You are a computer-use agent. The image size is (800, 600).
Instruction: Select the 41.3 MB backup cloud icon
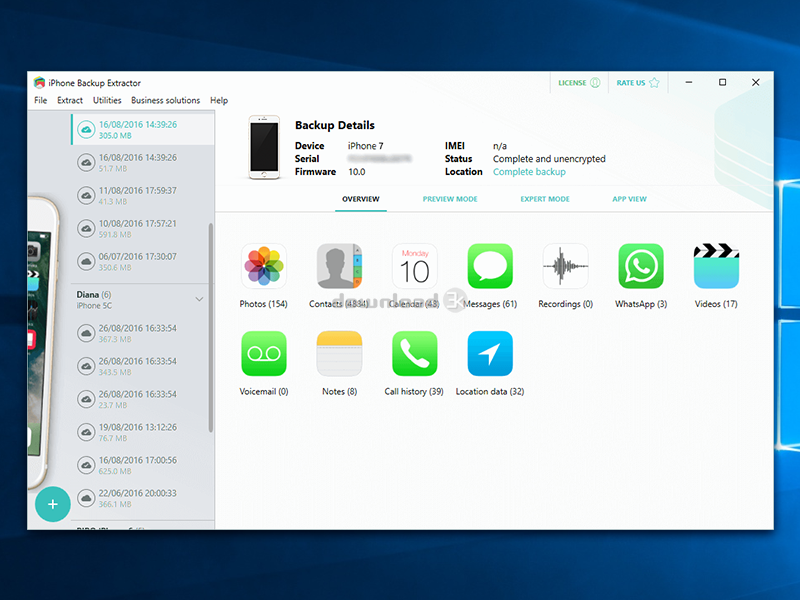(x=86, y=196)
